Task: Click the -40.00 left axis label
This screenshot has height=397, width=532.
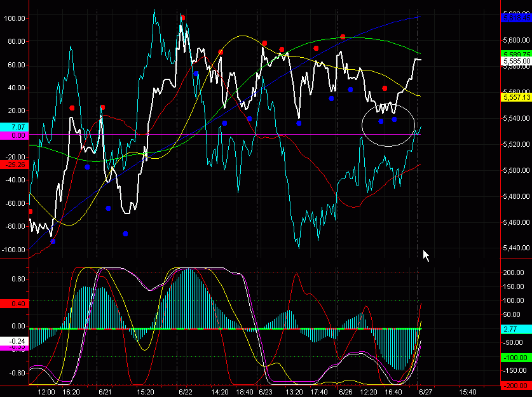Action: tap(15, 180)
